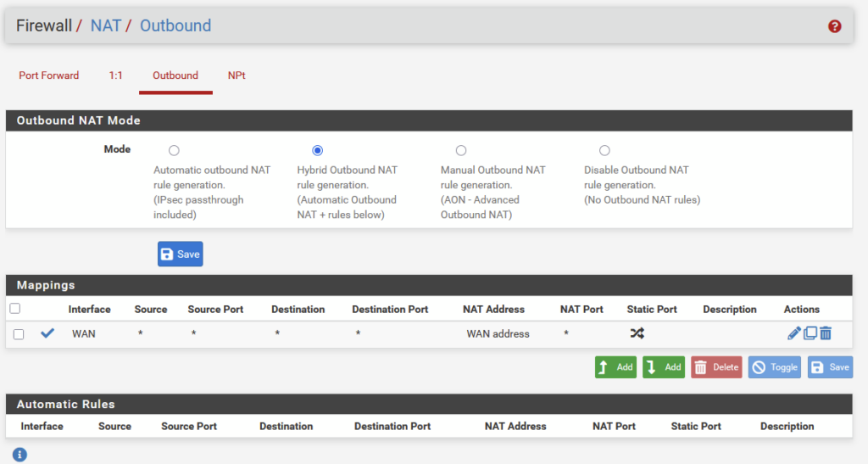Screen dimensions: 868x464
Task: Choose Manual Outbound NAT rule generation
Action: [461, 151]
